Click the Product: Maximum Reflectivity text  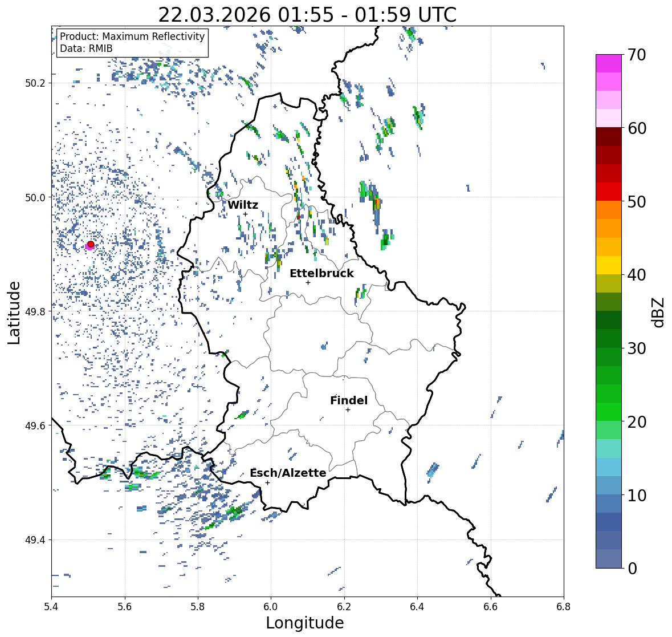(132, 36)
